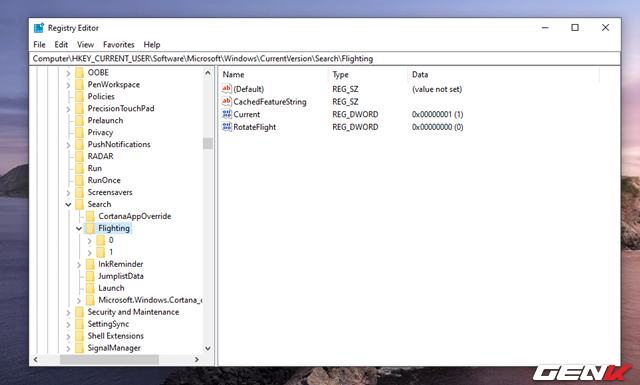Select the Run folder icon
640x385 pixels.
80,168
